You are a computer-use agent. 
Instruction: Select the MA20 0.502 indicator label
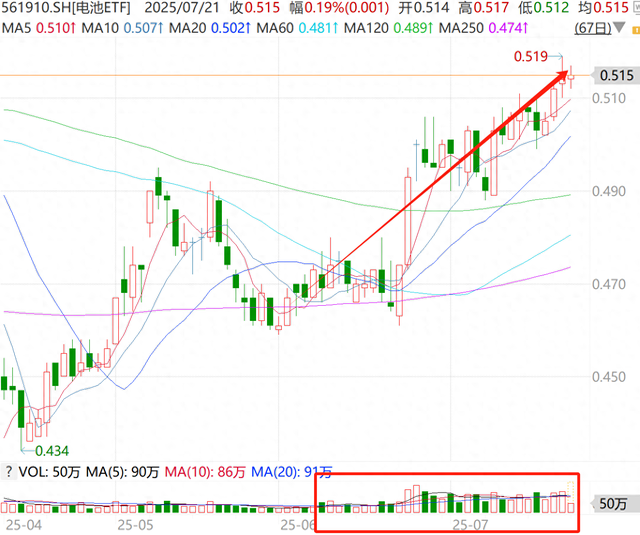point(210,28)
